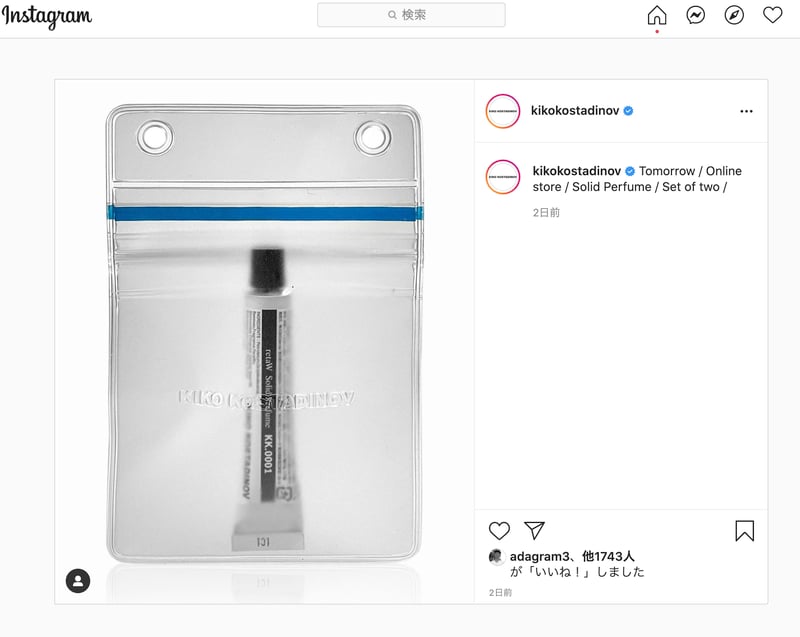Share the post via the paper plane icon

point(536,531)
